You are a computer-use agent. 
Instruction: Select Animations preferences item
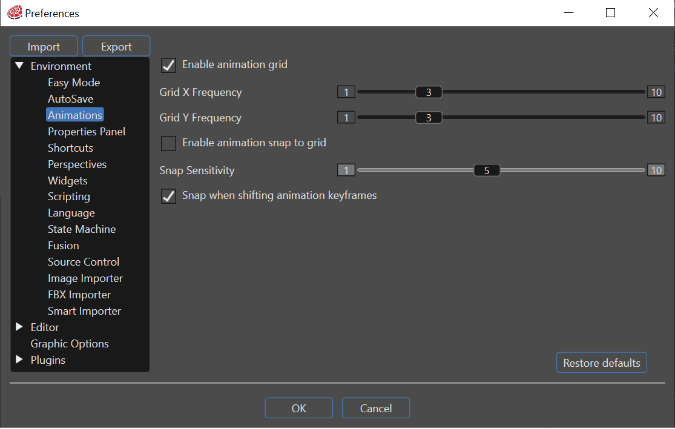coord(75,115)
